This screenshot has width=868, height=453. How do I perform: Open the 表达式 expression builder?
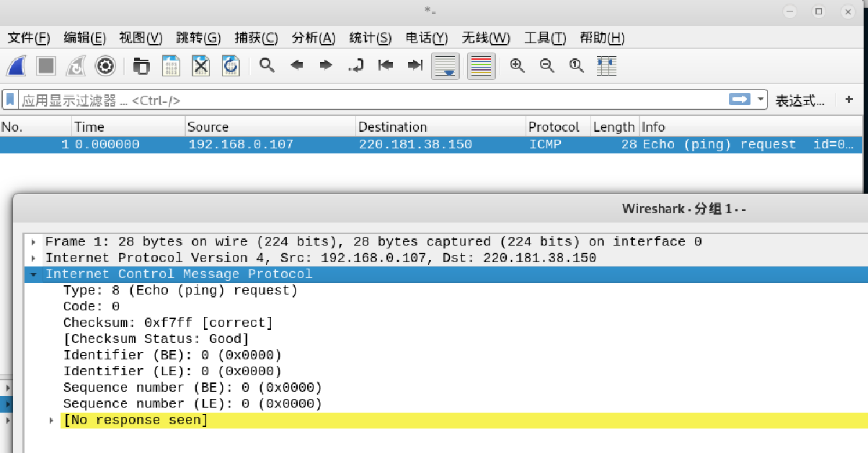point(800,101)
